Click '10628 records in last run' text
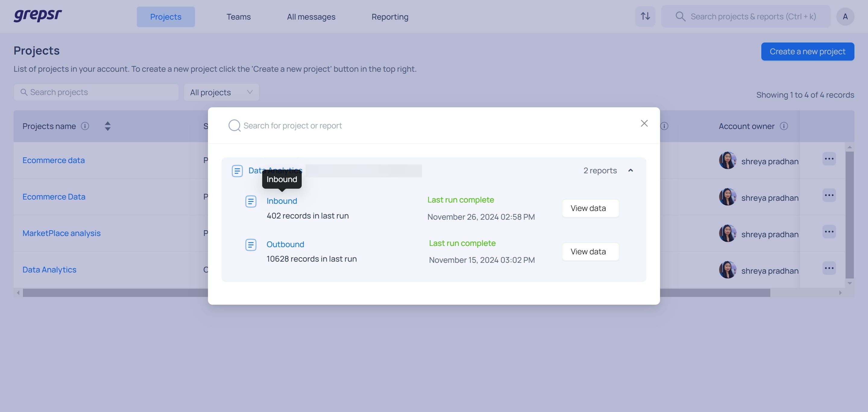 pos(311,259)
